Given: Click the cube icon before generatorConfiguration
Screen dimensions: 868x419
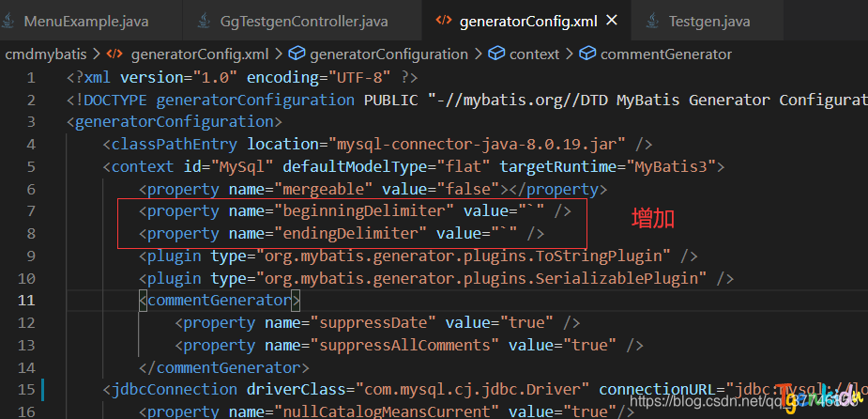Looking at the screenshot, I should 297,54.
